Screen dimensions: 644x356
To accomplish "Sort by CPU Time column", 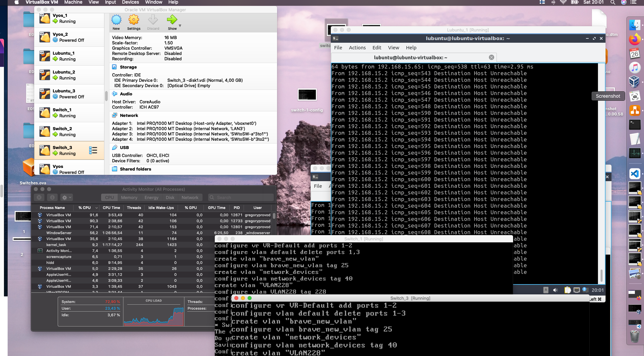I will 111,208.
